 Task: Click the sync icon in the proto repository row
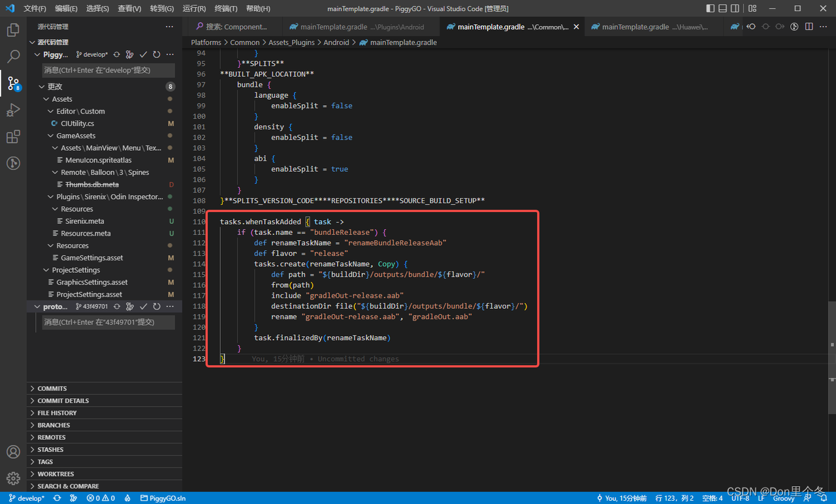pyautogui.click(x=117, y=306)
